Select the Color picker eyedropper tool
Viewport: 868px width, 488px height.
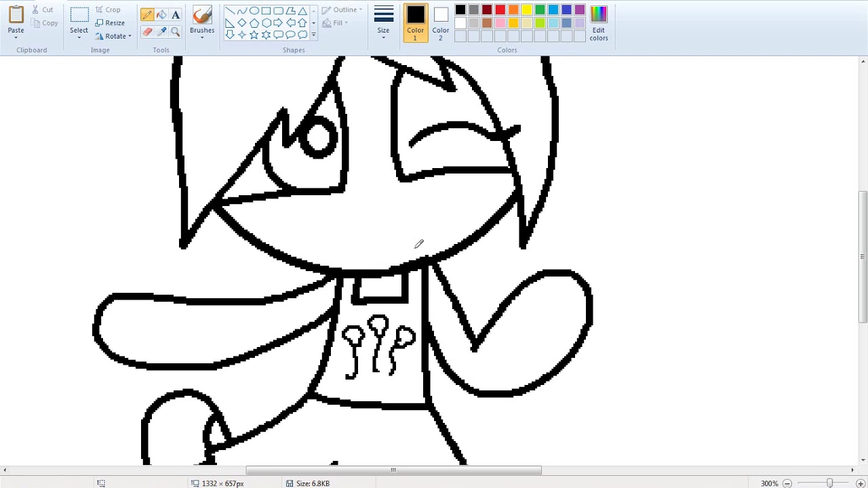point(161,31)
